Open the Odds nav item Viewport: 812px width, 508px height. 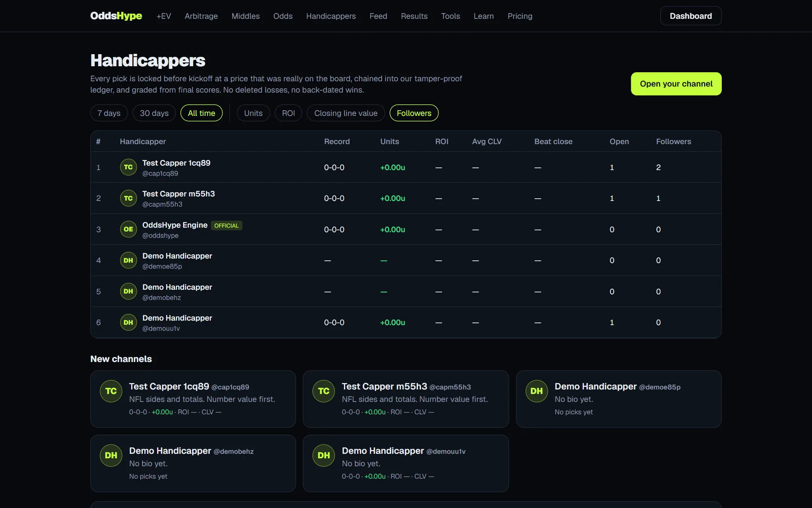(x=283, y=16)
